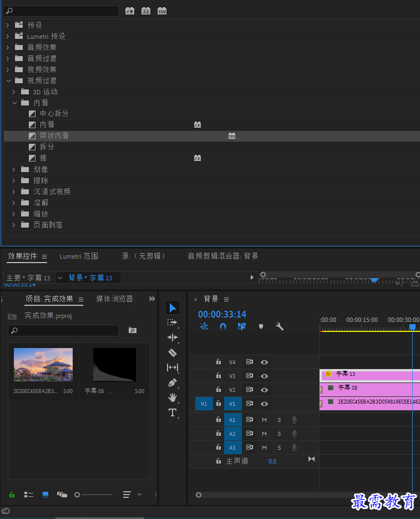Select the Hand tool

point(173,397)
